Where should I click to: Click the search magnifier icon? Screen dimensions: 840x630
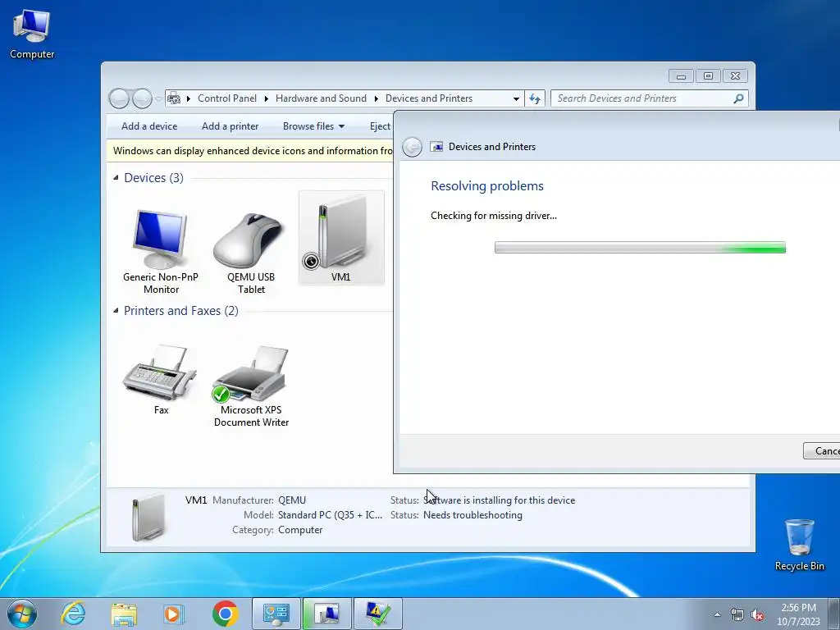click(x=739, y=98)
